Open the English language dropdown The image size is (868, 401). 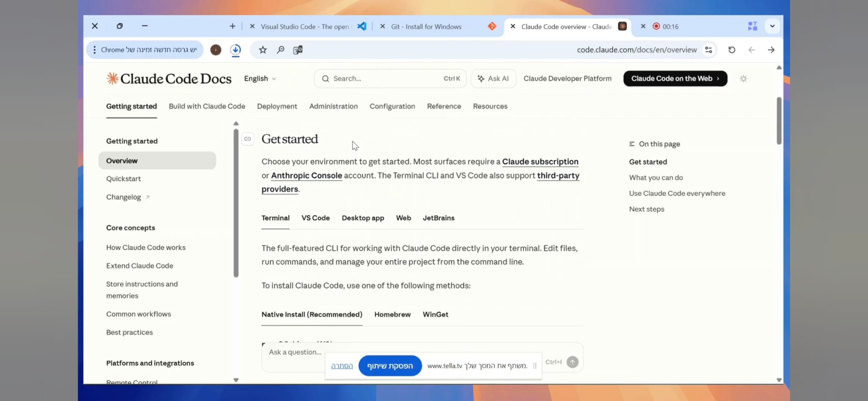tap(260, 79)
